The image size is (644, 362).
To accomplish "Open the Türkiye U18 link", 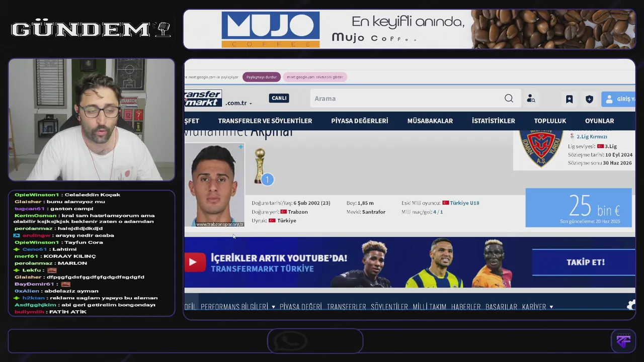I will (x=464, y=203).
